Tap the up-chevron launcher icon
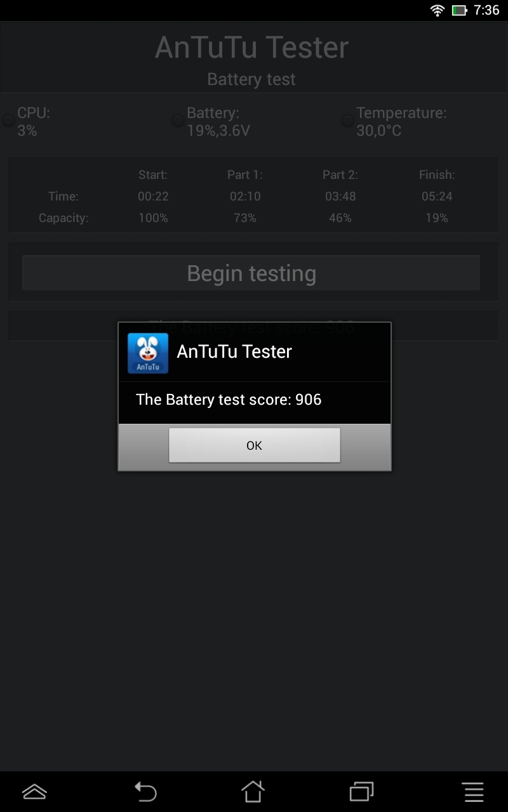Screen dimensions: 508x812 click(34, 791)
